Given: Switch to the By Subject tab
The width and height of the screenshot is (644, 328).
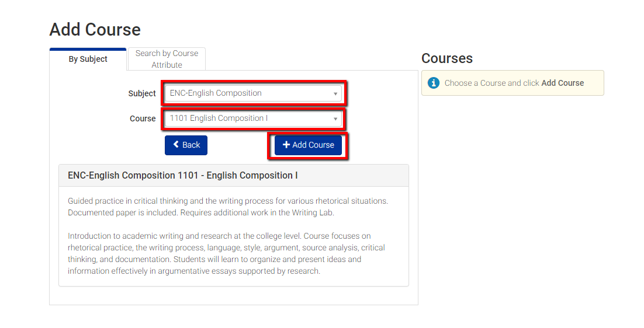Looking at the screenshot, I should coord(88,60).
